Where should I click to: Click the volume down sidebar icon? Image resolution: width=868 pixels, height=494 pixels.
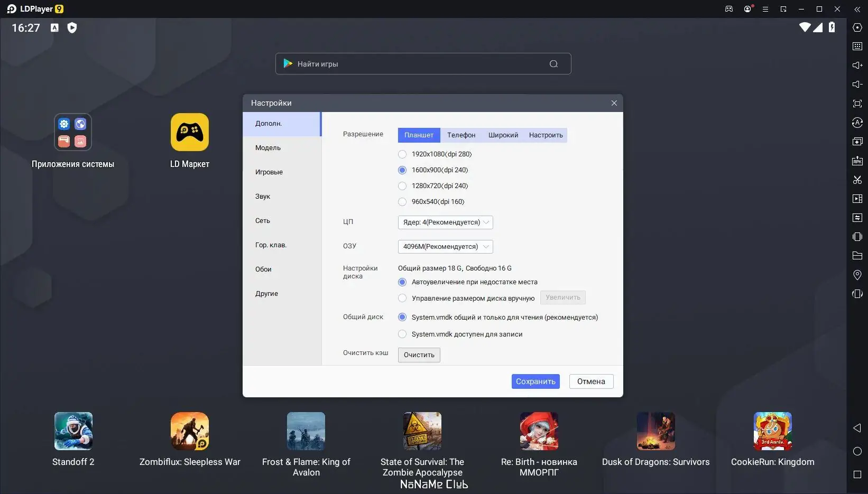point(857,85)
